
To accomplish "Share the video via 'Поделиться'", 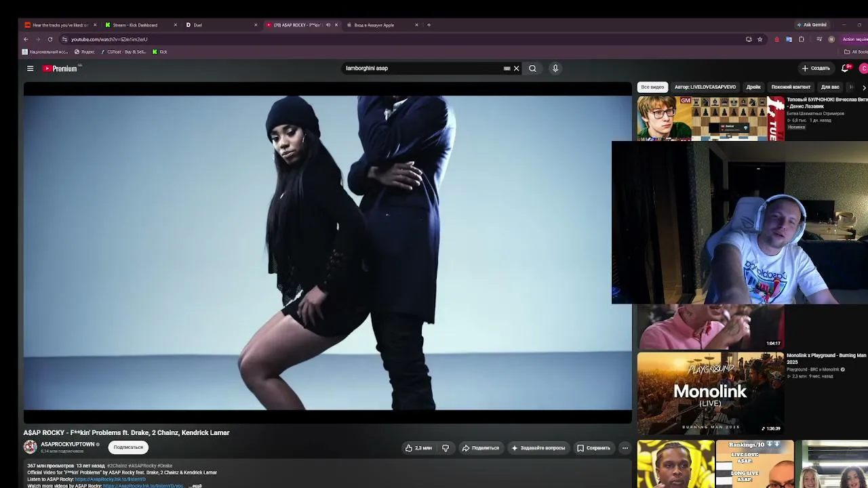I will coord(481,448).
